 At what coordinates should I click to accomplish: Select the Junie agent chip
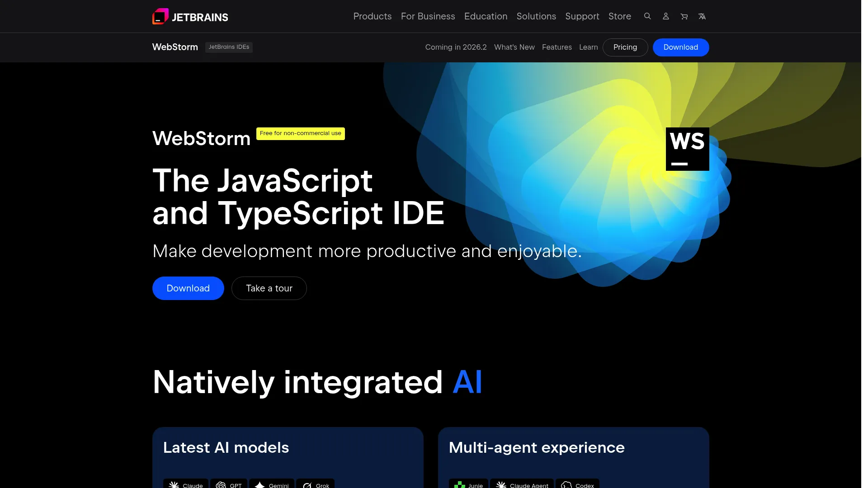coord(468,484)
